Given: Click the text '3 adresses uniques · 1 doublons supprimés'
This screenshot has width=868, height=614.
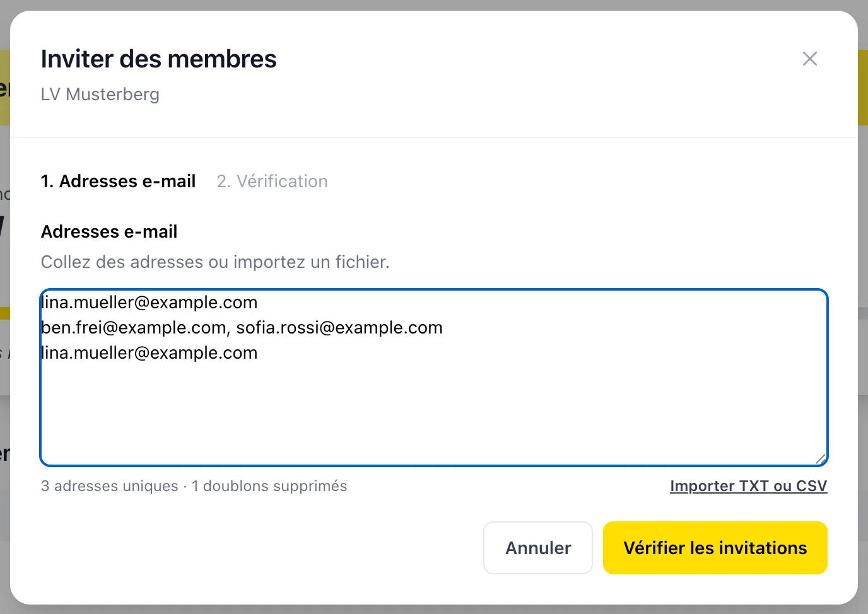Looking at the screenshot, I should (x=194, y=486).
